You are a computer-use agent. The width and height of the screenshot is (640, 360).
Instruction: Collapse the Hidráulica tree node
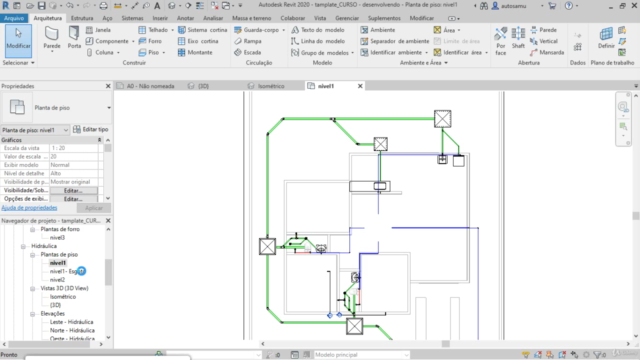pos(23,246)
